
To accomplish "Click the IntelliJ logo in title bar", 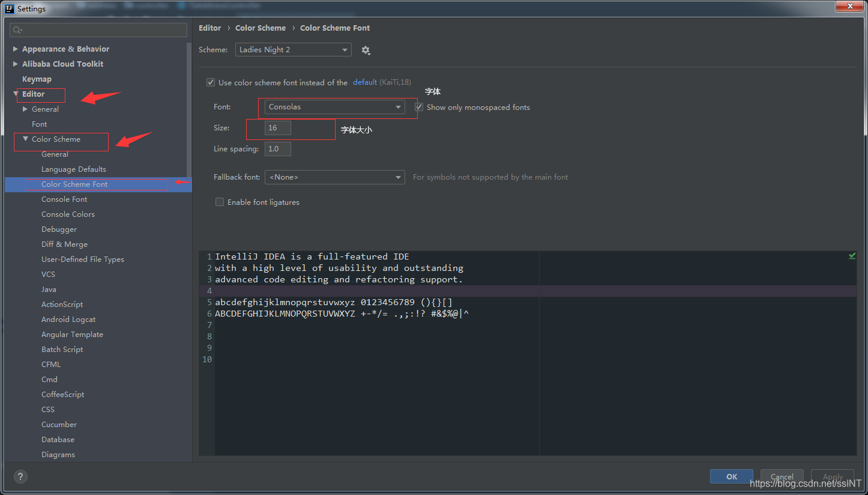I will [x=9, y=8].
